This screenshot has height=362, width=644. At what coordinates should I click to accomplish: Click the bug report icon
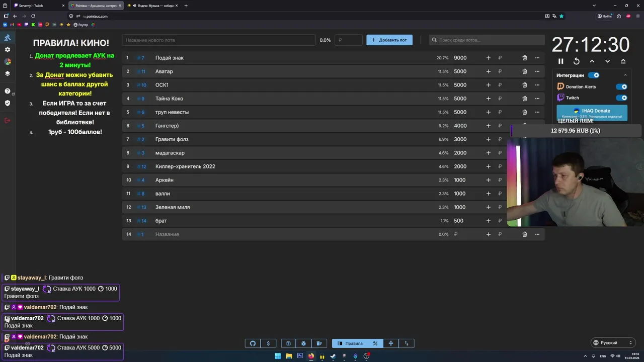[304, 343]
